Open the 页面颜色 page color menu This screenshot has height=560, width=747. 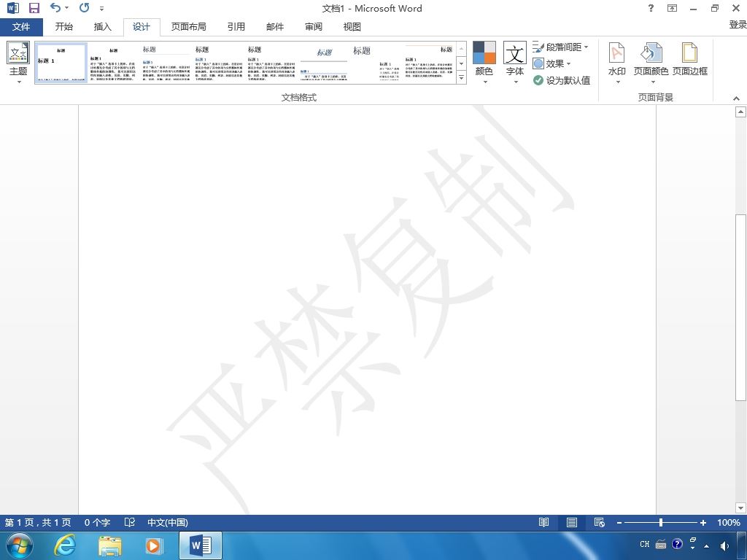(x=651, y=63)
